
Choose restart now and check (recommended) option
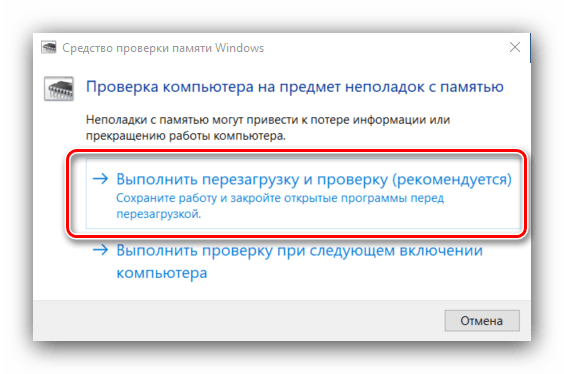(x=303, y=194)
